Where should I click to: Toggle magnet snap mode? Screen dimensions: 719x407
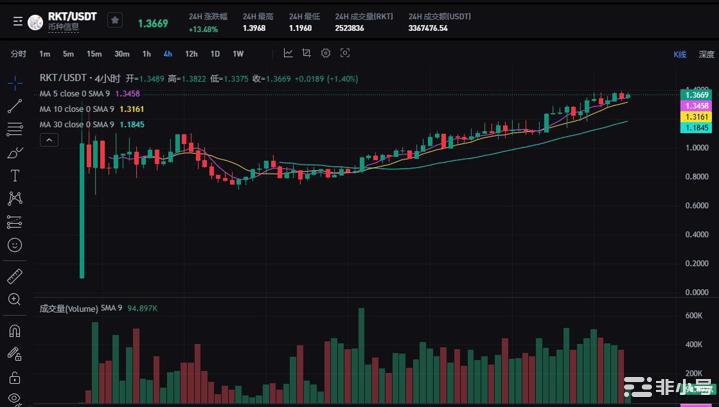point(15,330)
